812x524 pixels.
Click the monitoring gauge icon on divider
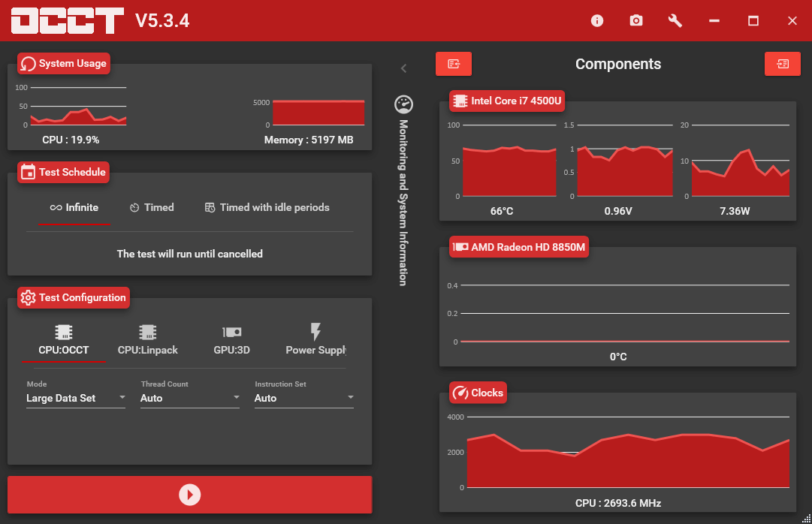coord(403,104)
